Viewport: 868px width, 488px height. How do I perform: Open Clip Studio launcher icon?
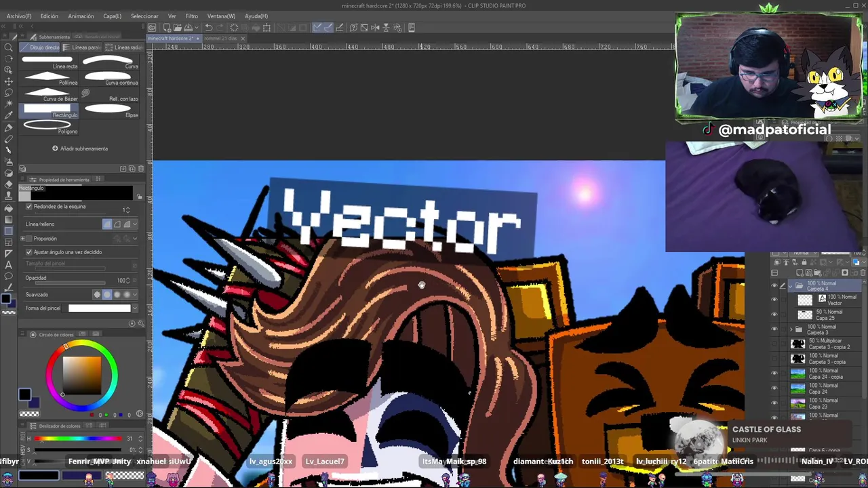pos(152,28)
